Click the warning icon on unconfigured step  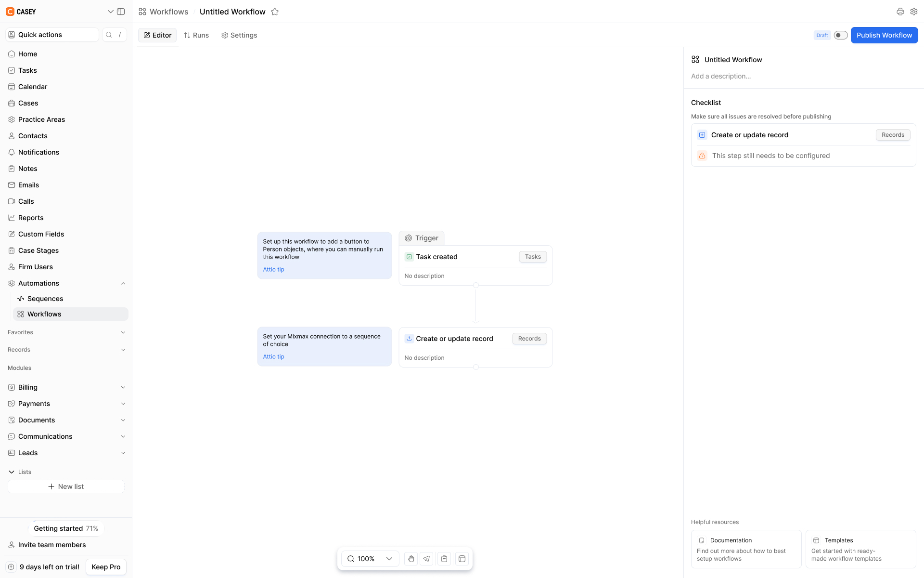702,156
